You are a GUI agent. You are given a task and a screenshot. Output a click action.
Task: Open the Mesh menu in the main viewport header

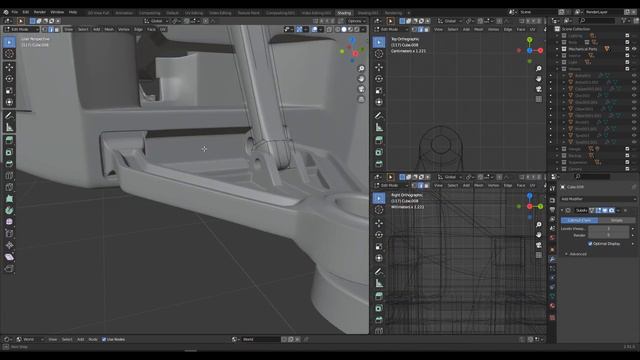click(x=109, y=29)
